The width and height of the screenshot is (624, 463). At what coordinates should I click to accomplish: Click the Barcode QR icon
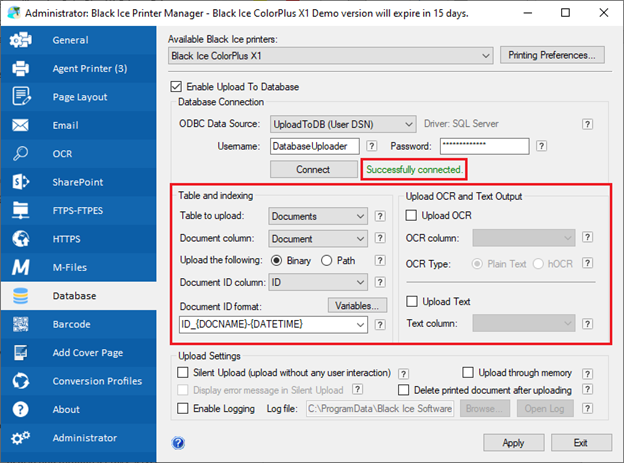pos(21,324)
